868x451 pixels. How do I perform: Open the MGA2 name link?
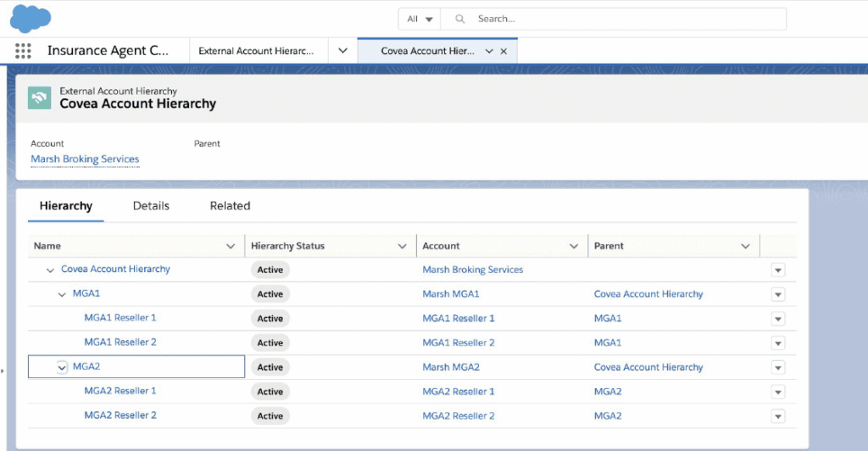point(86,366)
